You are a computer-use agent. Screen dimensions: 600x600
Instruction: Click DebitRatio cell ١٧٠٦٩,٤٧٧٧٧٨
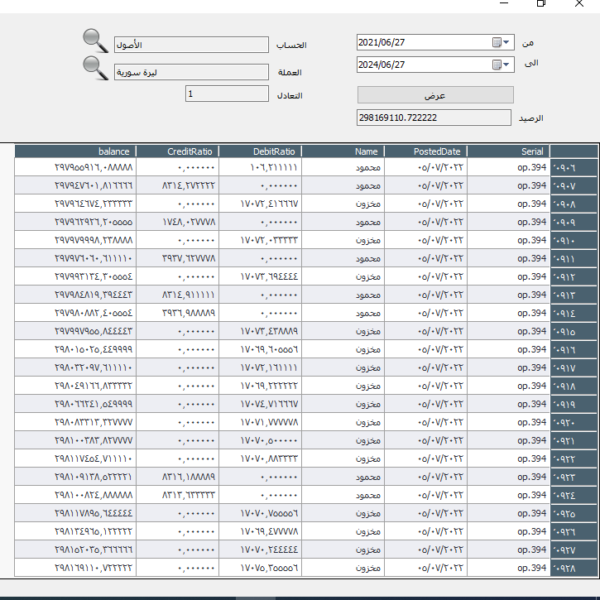260,531
